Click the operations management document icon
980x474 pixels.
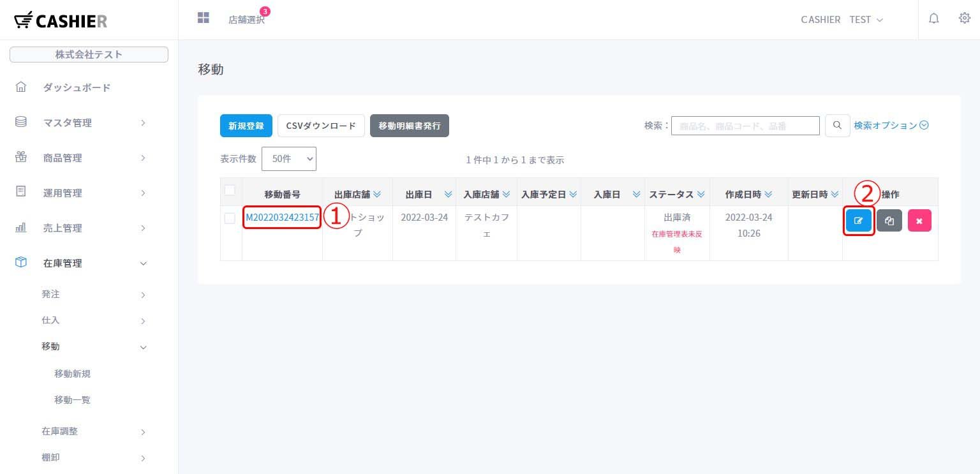coord(21,192)
